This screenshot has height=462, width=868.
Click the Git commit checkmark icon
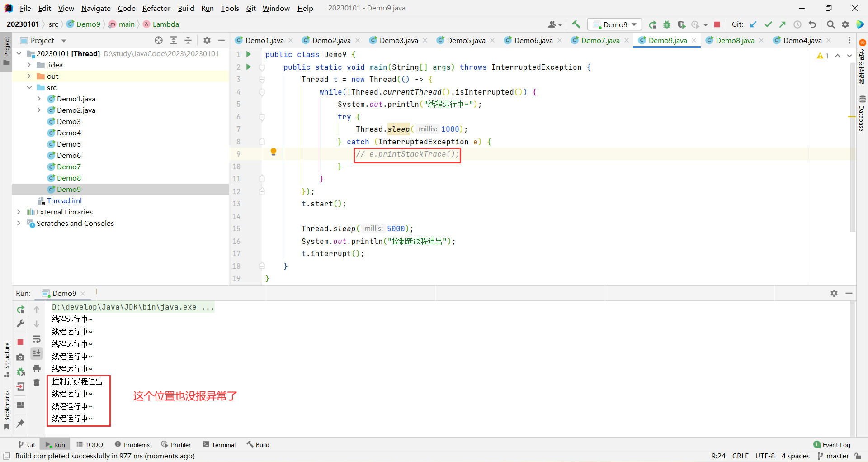[x=768, y=24]
